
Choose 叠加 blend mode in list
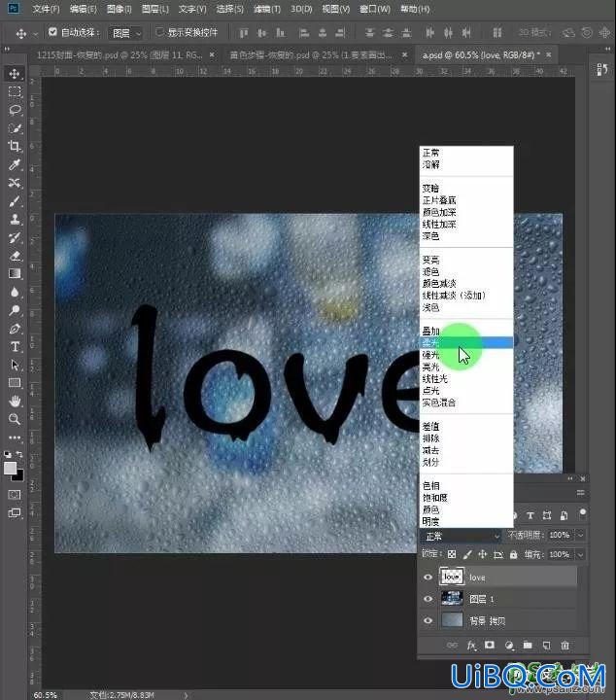(x=466, y=331)
